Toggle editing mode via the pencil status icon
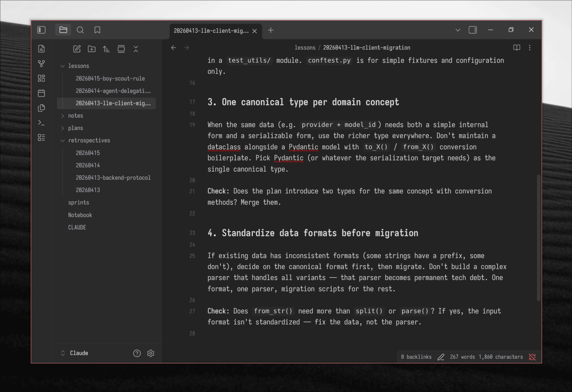The width and height of the screenshot is (572, 392). click(441, 357)
